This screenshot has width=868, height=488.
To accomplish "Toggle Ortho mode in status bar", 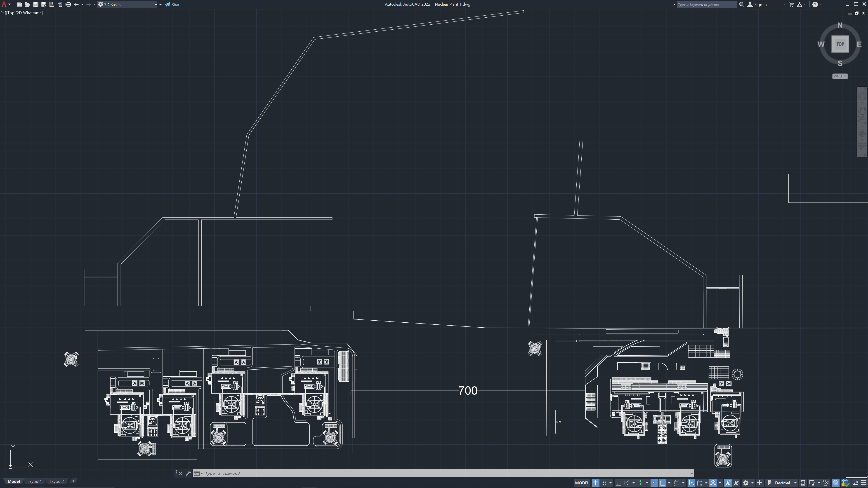I will 618,483.
